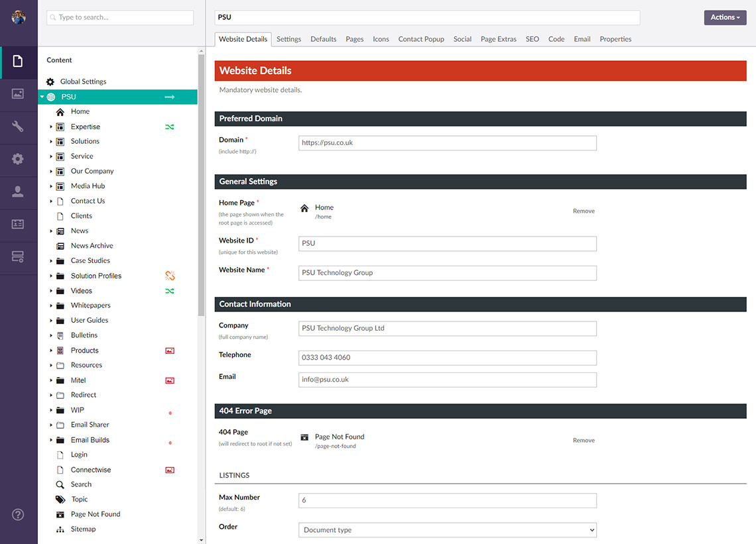Image resolution: width=756 pixels, height=544 pixels.
Task: Click the red image warning icon beside Products
Action: tap(169, 350)
